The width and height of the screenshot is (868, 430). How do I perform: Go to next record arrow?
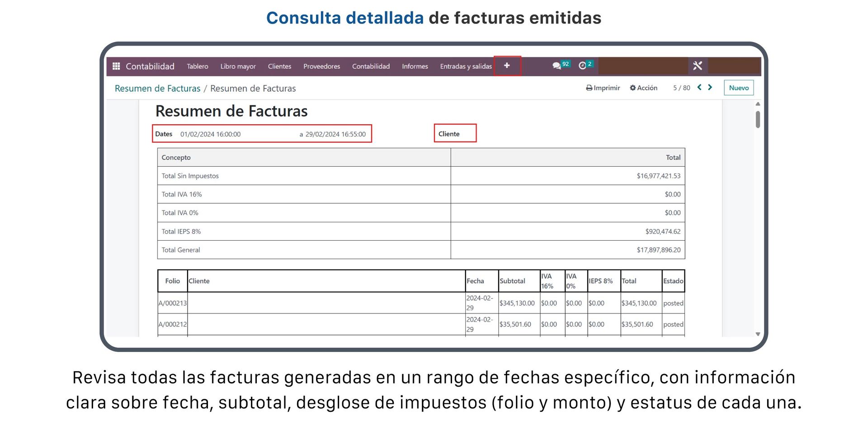tap(710, 87)
